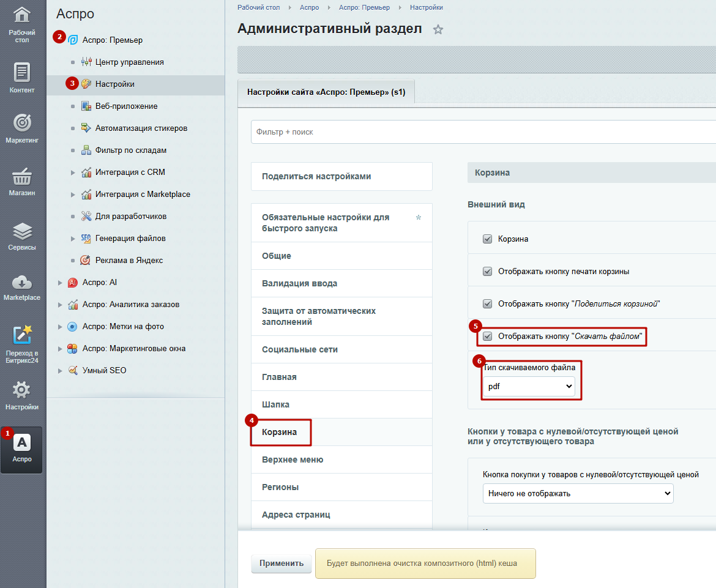Viewport: 716px width, 588px height.
Task: Add page to favorites with star icon
Action: (438, 29)
